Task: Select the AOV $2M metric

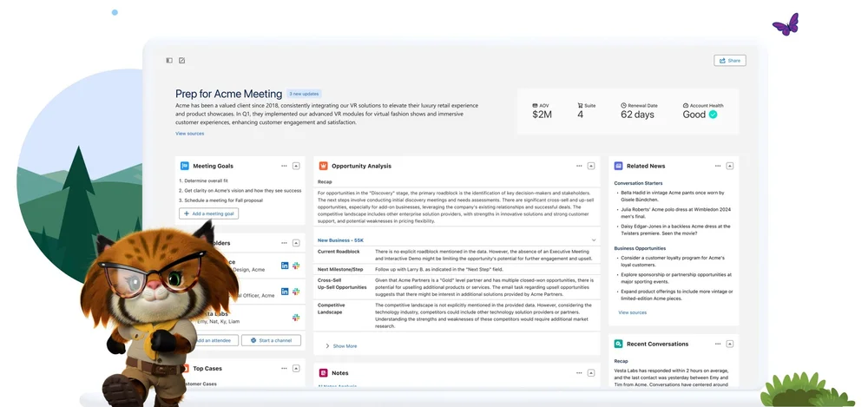Action: pos(542,111)
